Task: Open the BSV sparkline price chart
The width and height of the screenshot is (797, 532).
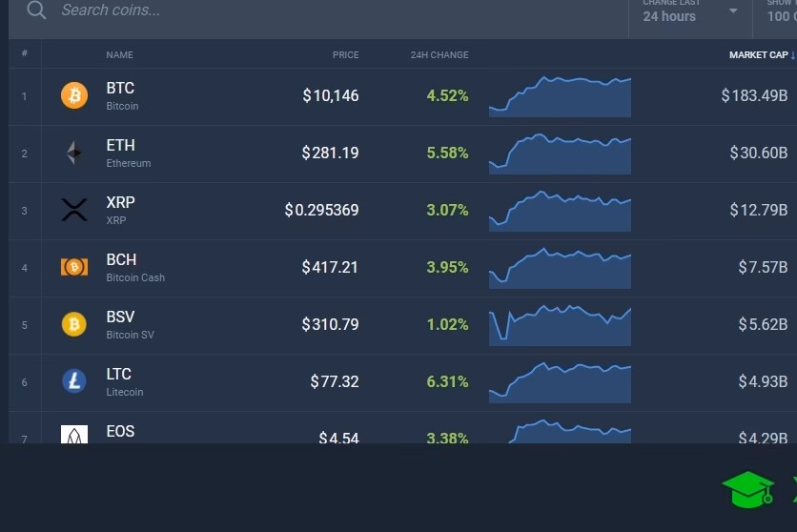Action: (561, 325)
